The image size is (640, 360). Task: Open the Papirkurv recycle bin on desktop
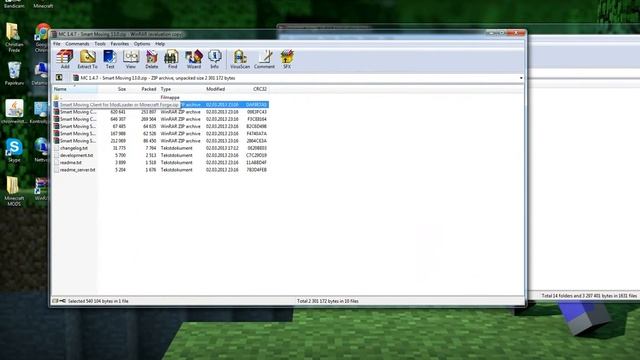[14, 73]
